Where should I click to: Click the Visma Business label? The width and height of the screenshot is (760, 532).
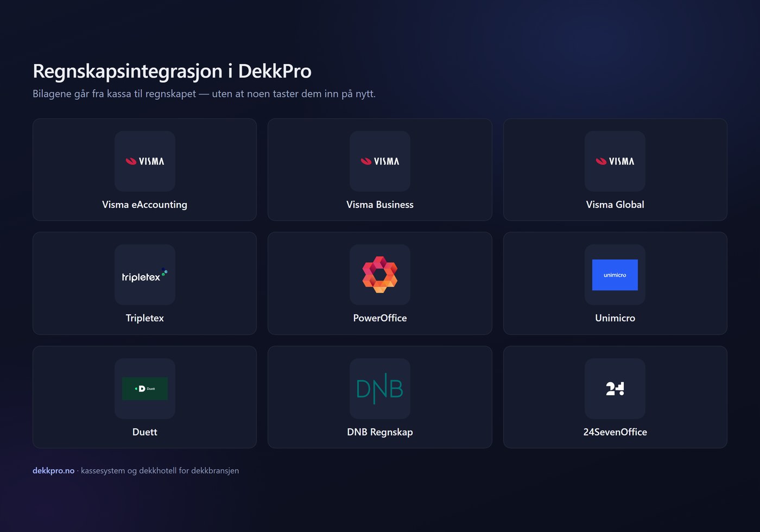point(380,205)
